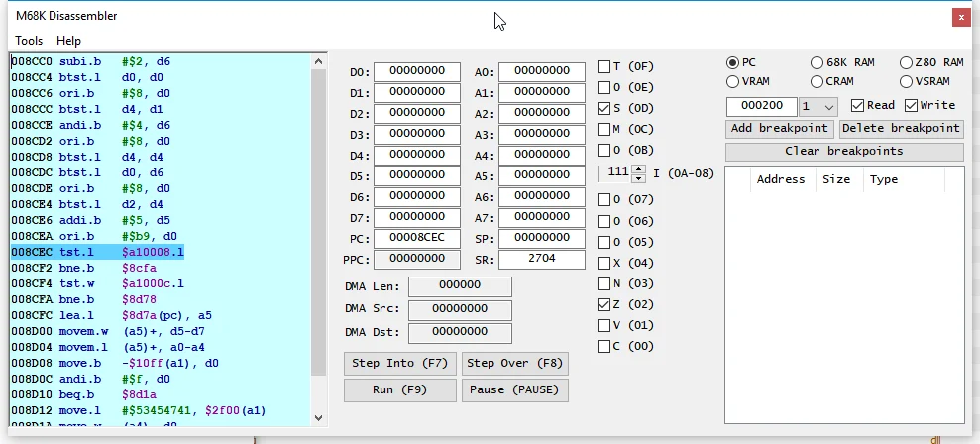
Task: Select the line 008D12 move.l #$53454741
Action: pos(138,411)
